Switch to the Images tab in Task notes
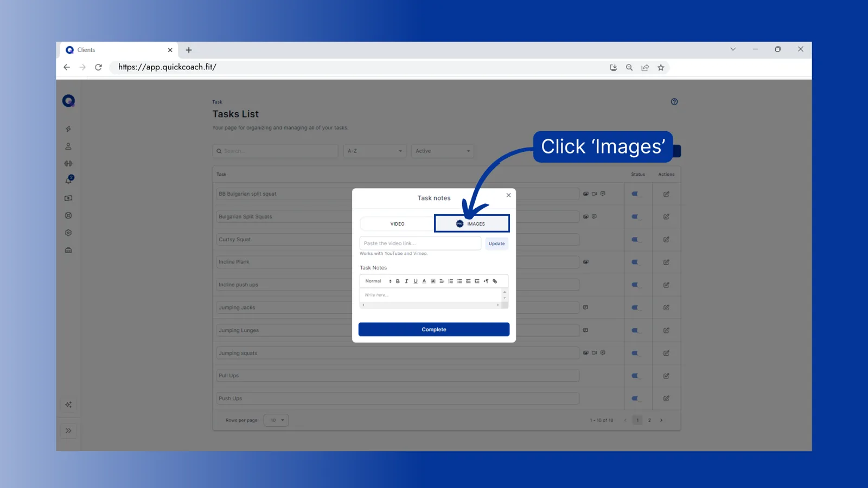The width and height of the screenshot is (868, 488). click(x=471, y=223)
